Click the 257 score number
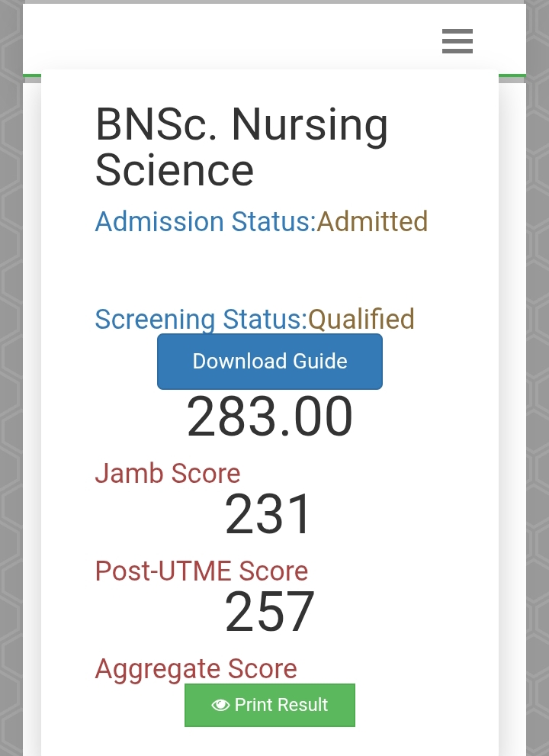This screenshot has height=756, width=549. point(269,612)
